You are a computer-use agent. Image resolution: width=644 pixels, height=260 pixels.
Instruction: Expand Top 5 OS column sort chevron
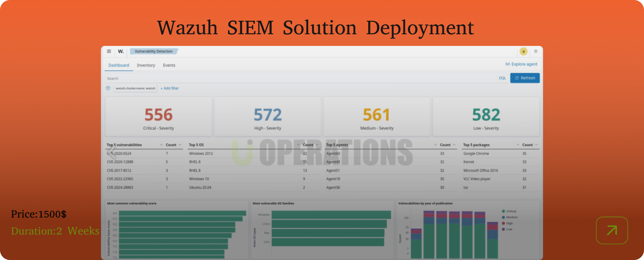[x=298, y=145]
